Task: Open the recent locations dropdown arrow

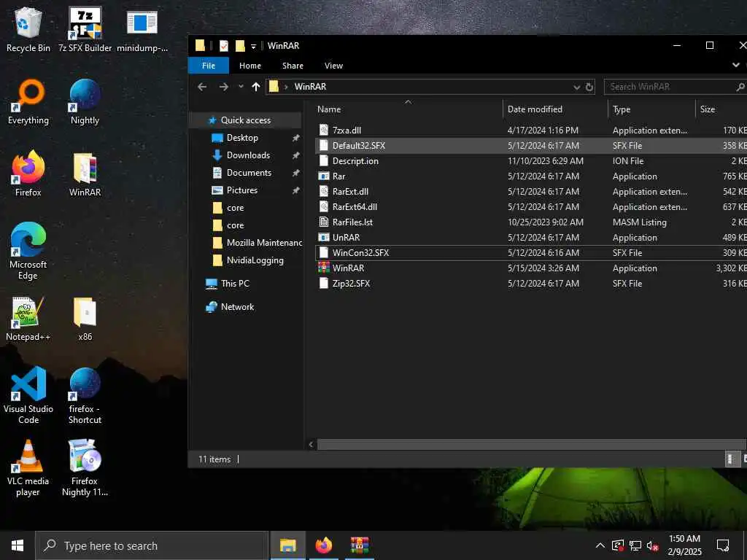Action: [241, 87]
